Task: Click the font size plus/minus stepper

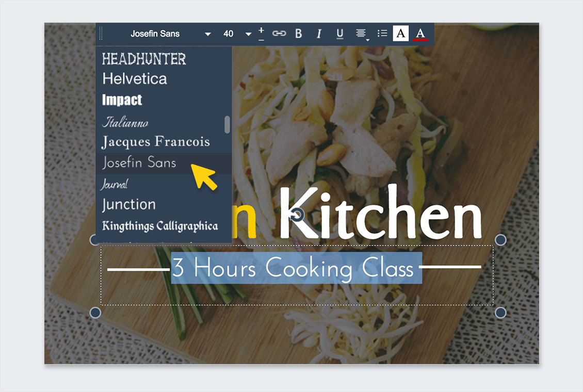Action: pyautogui.click(x=262, y=34)
